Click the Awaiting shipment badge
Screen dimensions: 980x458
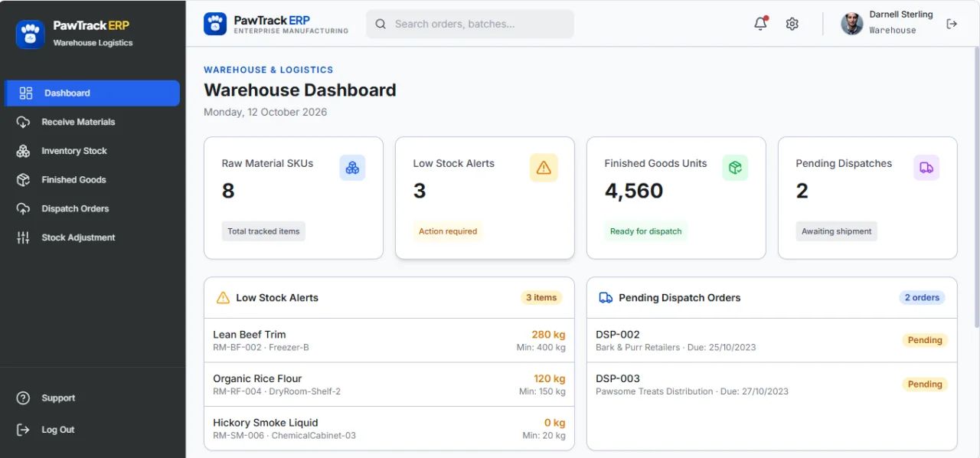click(x=837, y=231)
